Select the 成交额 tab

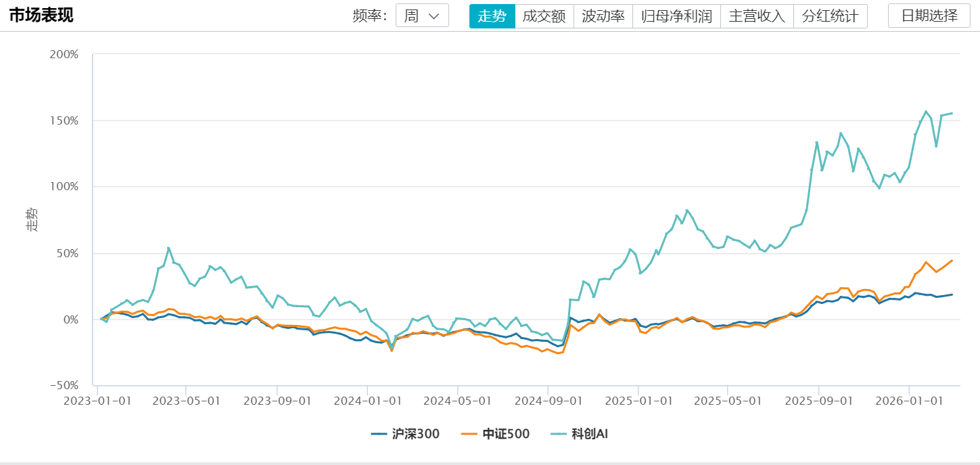[x=544, y=16]
